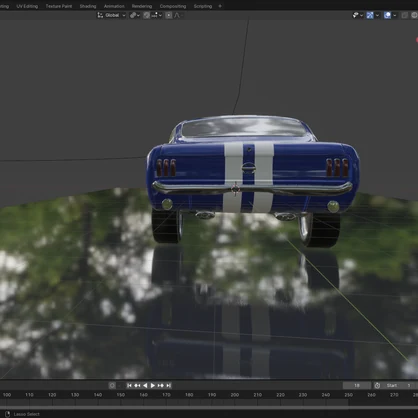418x418 pixels.
Task: Toggle X-ray view icon
Action: [405, 15]
